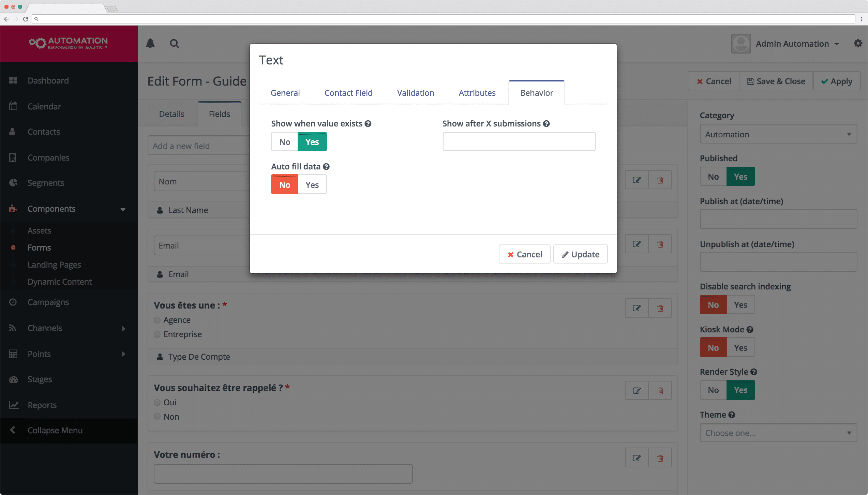Click the search magnifier icon in header
The width and height of the screenshot is (868, 495).
tap(174, 43)
